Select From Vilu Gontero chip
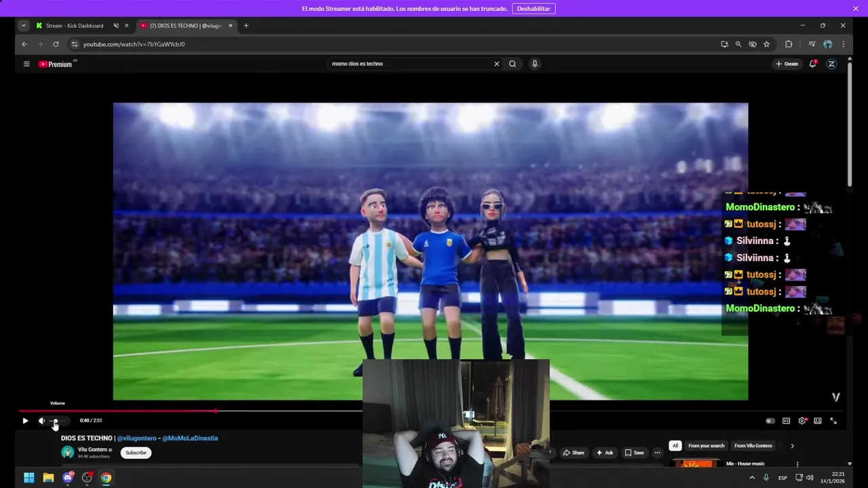The width and height of the screenshot is (868, 488). pyautogui.click(x=753, y=446)
